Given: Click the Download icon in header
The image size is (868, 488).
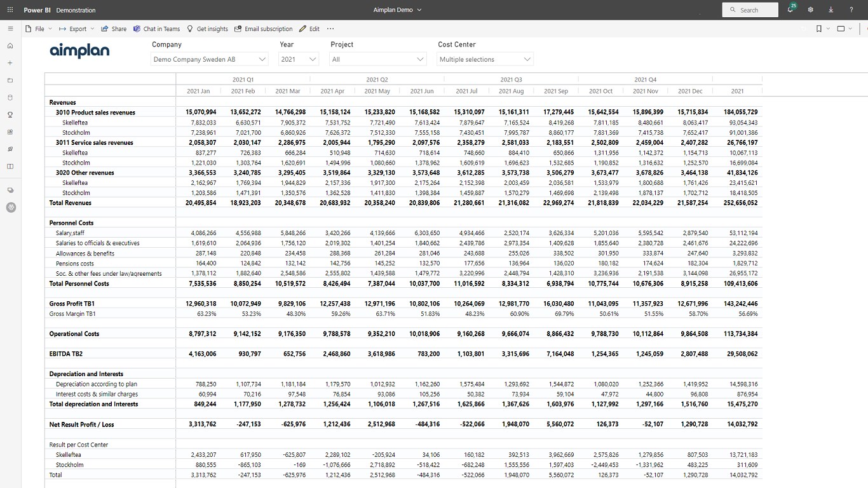Looking at the screenshot, I should tap(831, 10).
